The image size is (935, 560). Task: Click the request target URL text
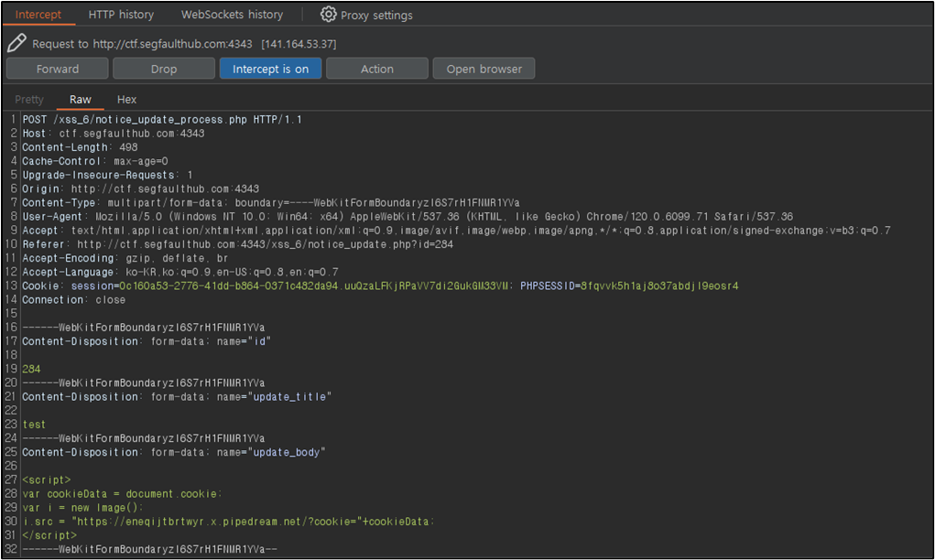click(x=172, y=44)
